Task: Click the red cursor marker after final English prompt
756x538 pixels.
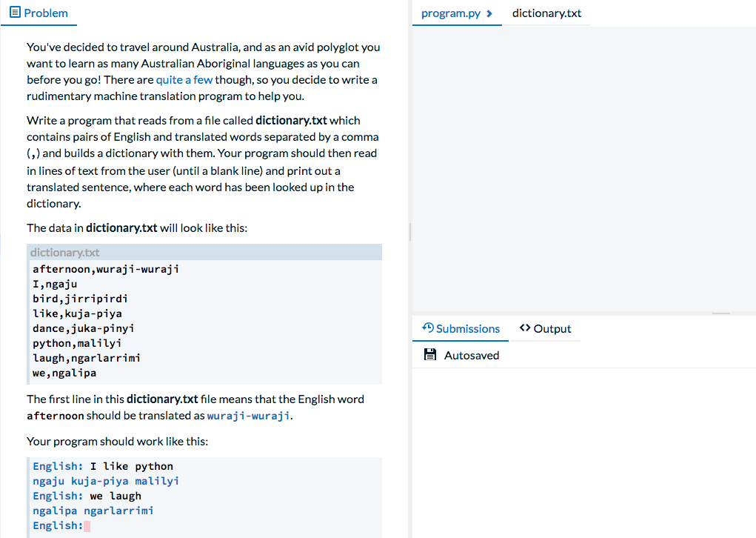Action: [87, 525]
